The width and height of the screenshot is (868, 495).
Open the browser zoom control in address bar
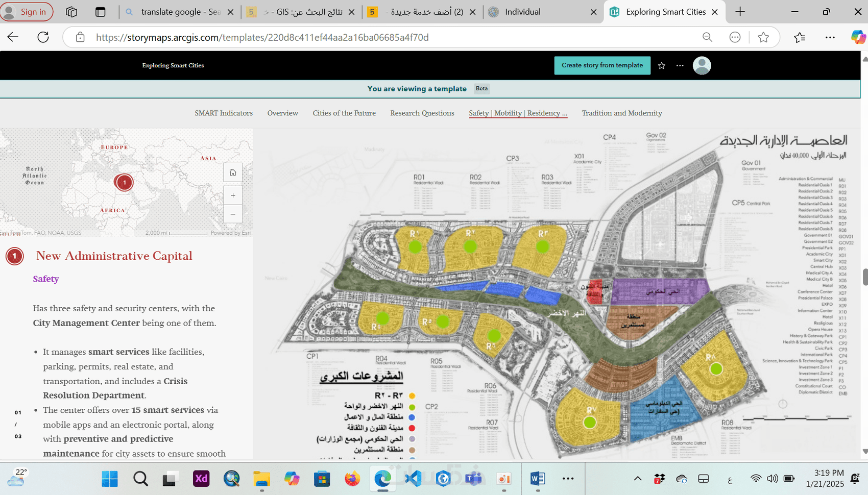coord(707,37)
